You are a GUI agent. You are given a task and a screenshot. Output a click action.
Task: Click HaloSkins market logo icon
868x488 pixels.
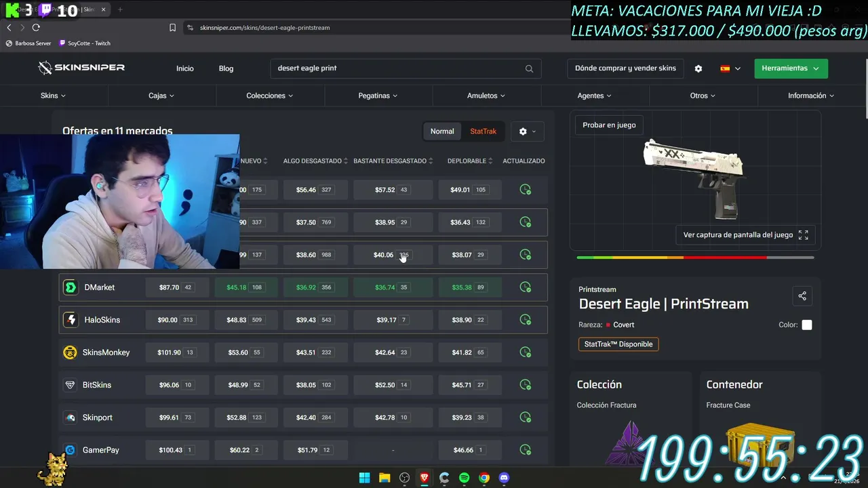(71, 320)
